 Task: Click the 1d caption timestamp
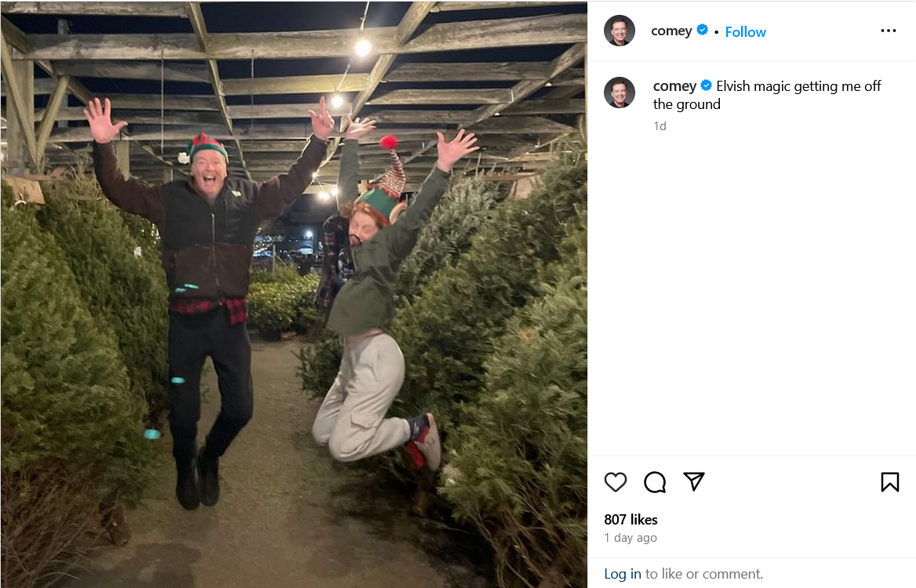pyautogui.click(x=660, y=126)
